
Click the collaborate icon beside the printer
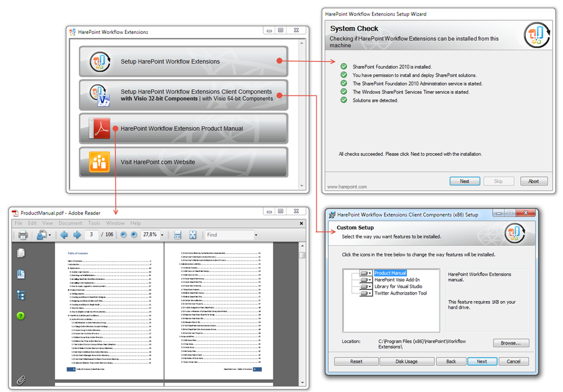tap(41, 235)
